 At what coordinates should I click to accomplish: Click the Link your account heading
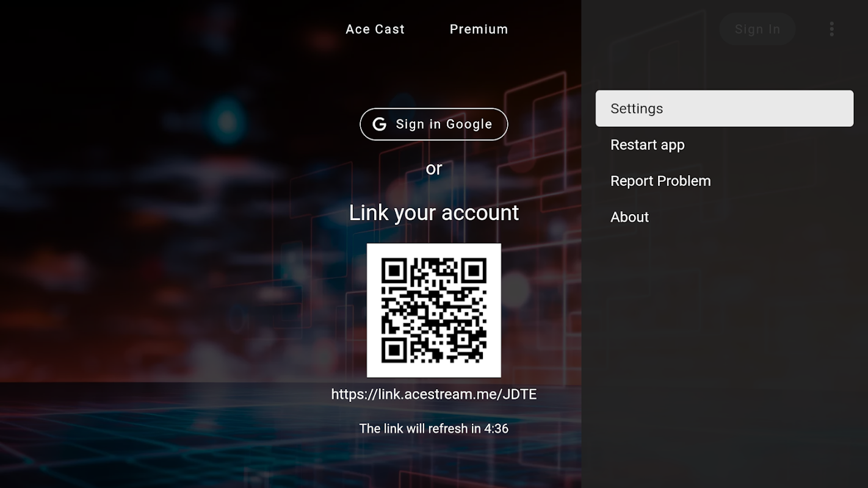point(433,213)
